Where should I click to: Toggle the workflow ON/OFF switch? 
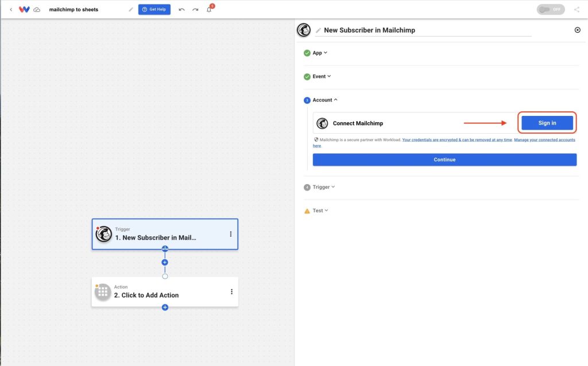[x=551, y=9]
